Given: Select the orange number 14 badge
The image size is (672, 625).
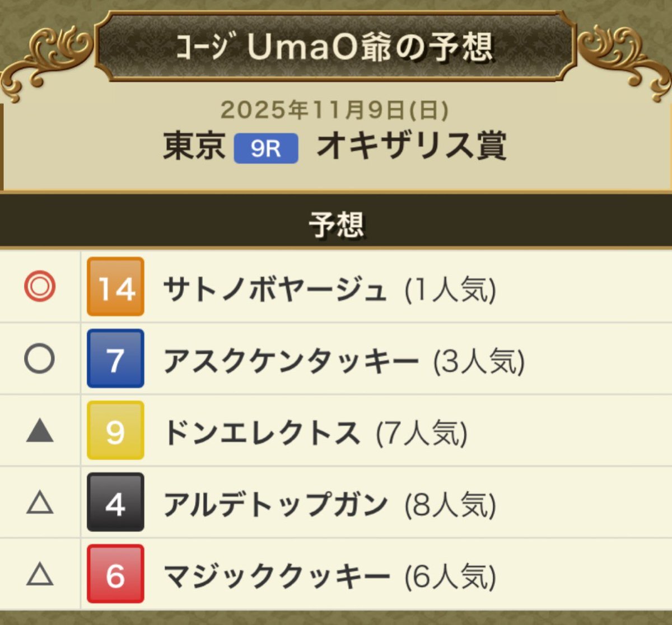Looking at the screenshot, I should 115,287.
